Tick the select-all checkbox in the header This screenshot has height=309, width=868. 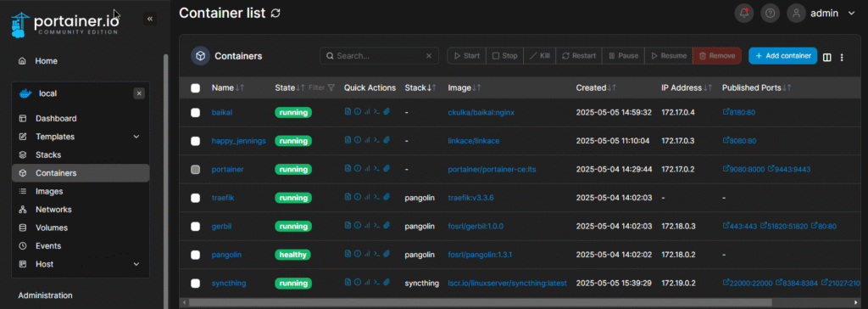pyautogui.click(x=196, y=87)
